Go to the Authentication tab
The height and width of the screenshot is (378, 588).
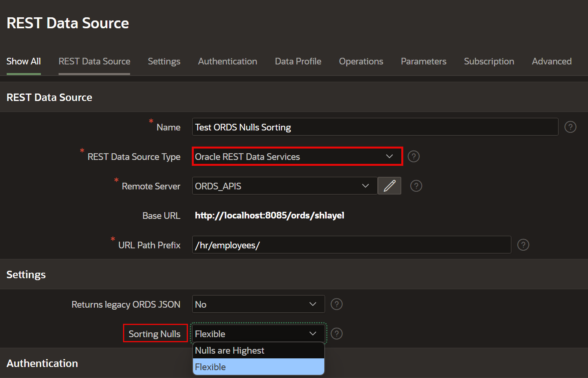tap(228, 61)
